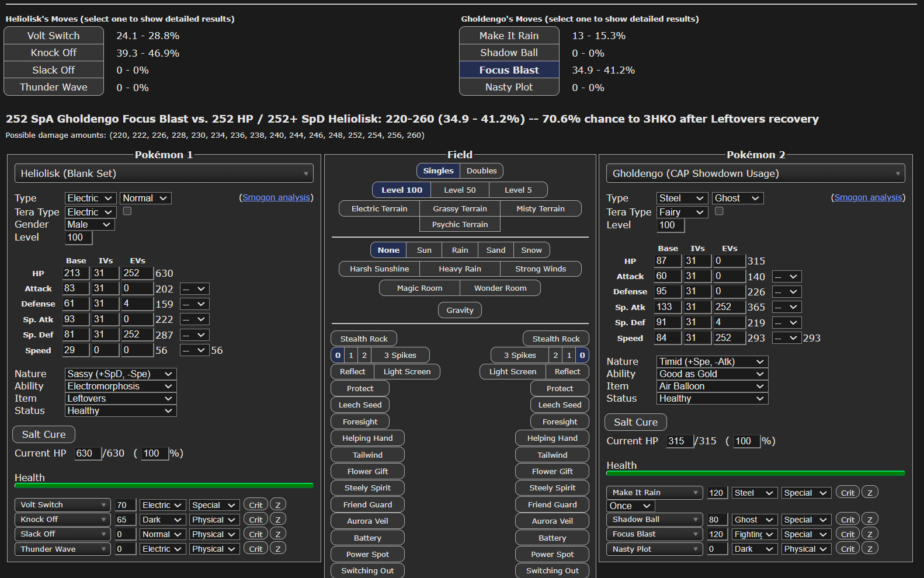
Task: Enable Gholdengo's Tera Type checkbox
Action: 719,211
